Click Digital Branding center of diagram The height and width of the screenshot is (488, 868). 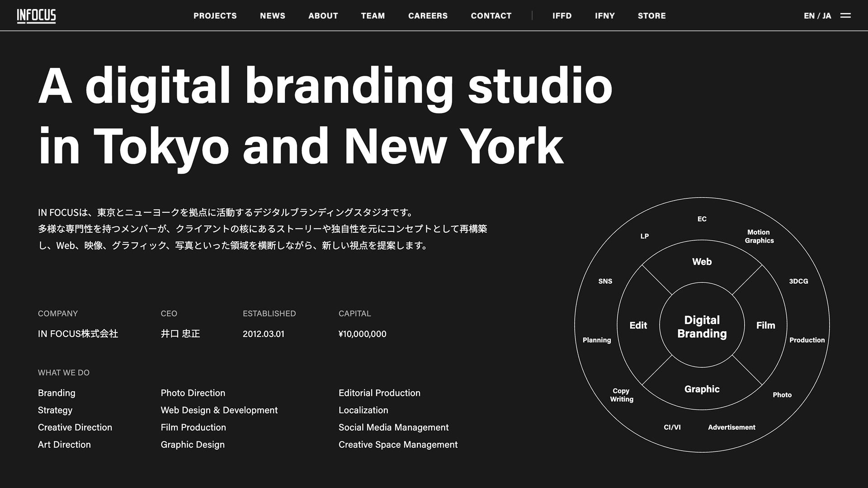click(x=702, y=327)
